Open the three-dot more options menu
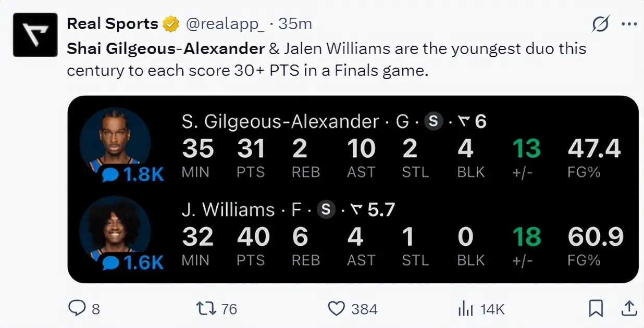The height and width of the screenshot is (328, 644). tap(629, 24)
